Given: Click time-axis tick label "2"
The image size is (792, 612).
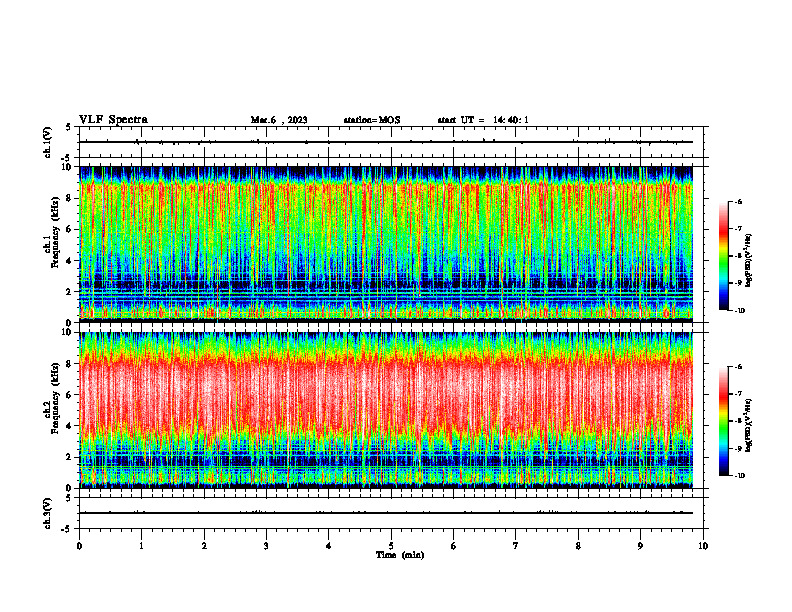Looking at the screenshot, I should click(204, 546).
